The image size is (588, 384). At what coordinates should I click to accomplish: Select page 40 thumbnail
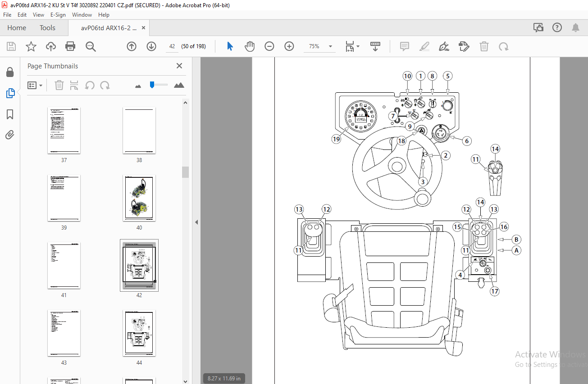click(x=139, y=198)
